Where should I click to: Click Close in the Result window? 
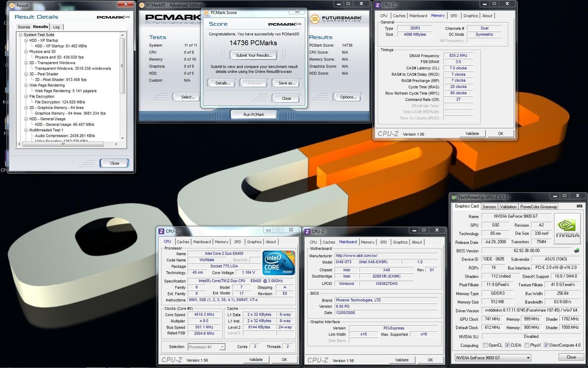114,163
